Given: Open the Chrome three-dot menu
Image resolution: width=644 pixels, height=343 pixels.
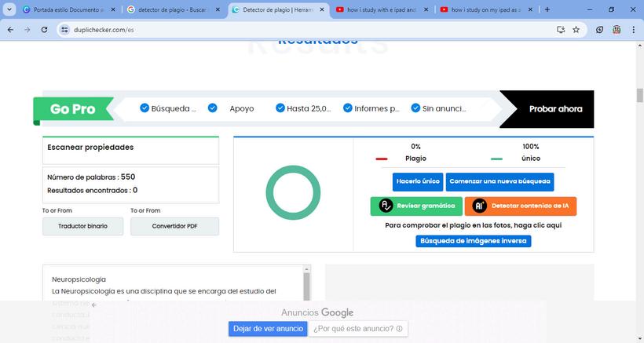Looking at the screenshot, I should 633,30.
